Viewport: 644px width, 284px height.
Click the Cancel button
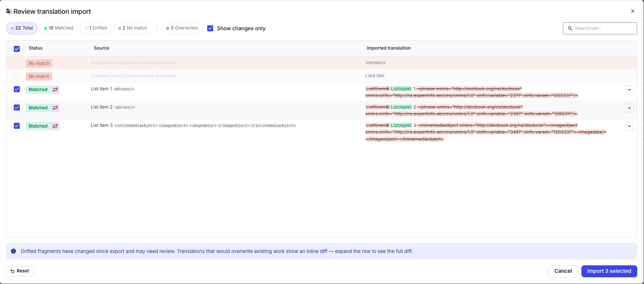point(563,271)
